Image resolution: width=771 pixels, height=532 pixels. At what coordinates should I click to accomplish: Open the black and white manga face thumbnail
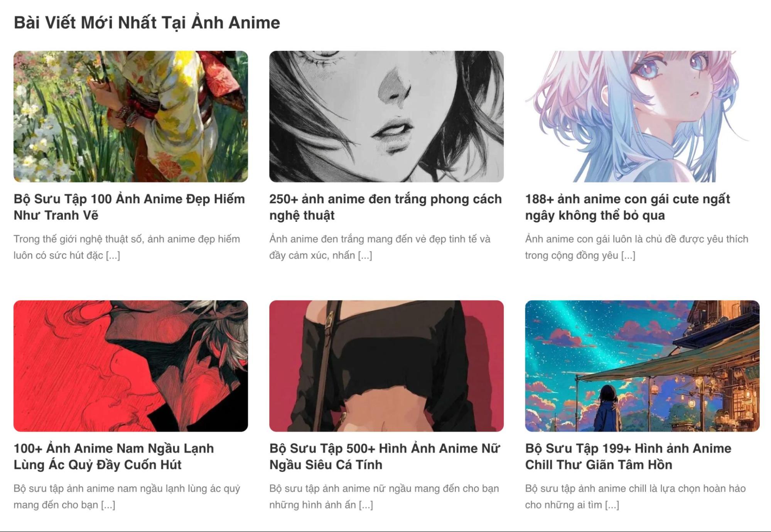[x=386, y=117]
